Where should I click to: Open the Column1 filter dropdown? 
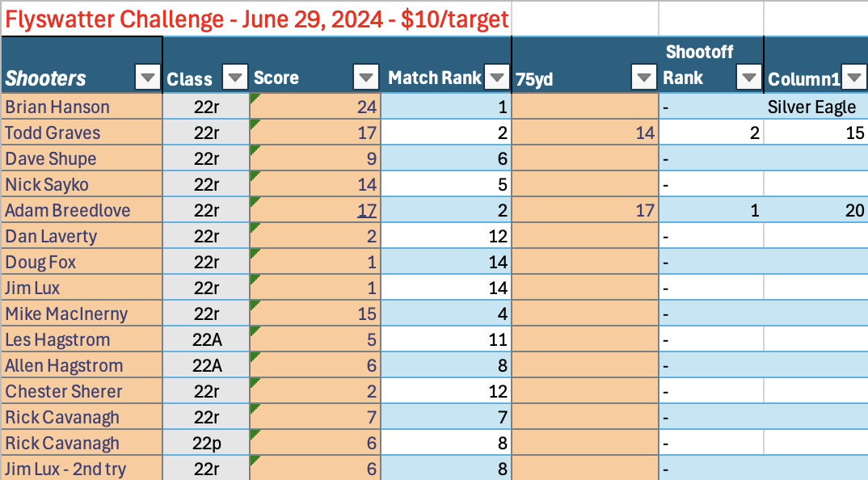[853, 78]
